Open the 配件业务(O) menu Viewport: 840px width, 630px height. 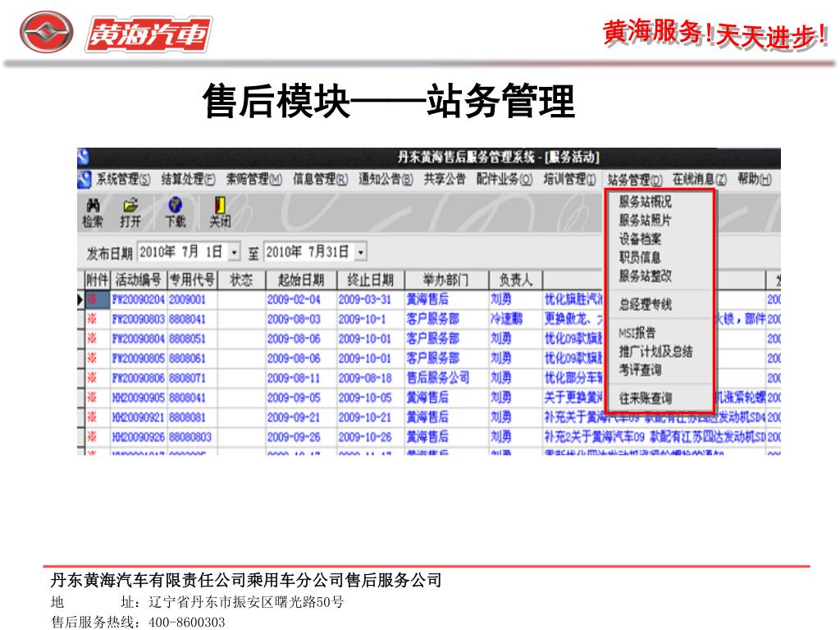[x=504, y=179]
